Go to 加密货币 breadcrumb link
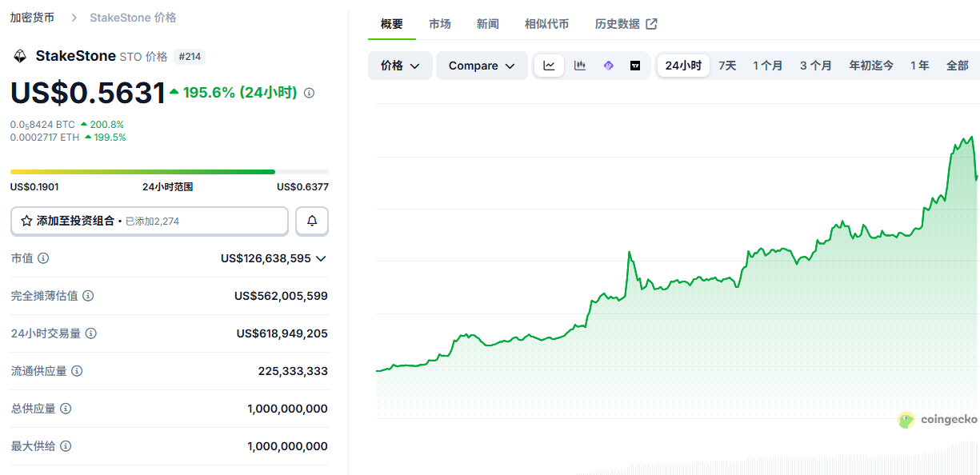Screen dimensions: 980x475 click(32, 18)
